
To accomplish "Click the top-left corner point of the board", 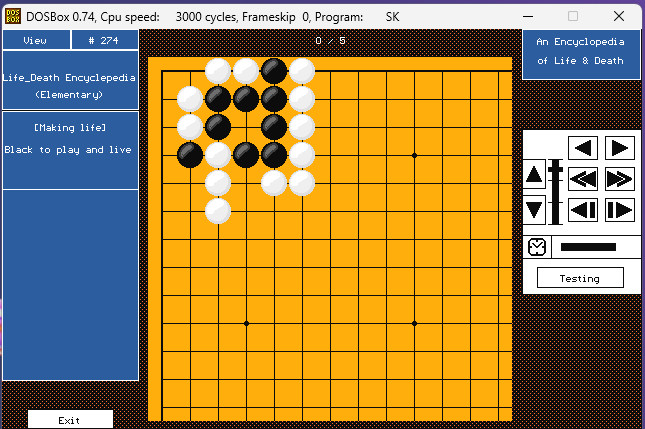I will [162, 72].
